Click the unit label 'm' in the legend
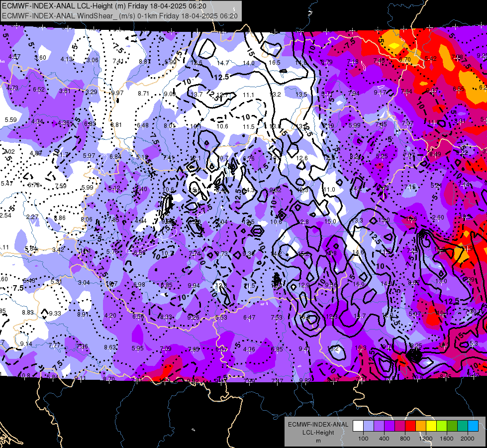 [x=318, y=441]
